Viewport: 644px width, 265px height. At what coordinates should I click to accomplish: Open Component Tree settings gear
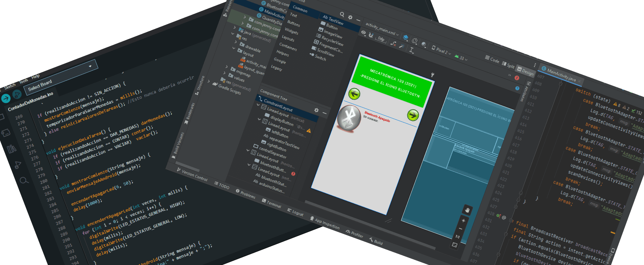tap(317, 110)
